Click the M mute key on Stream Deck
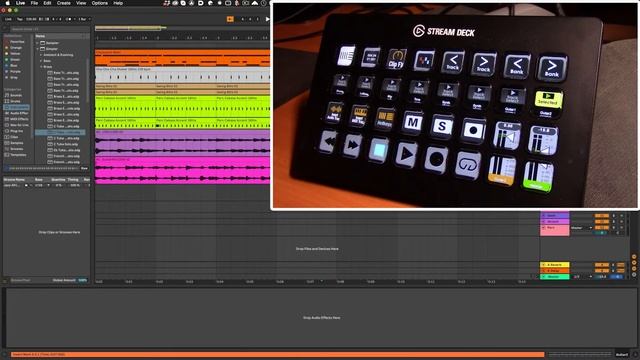The width and height of the screenshot is (640, 360). 413,122
